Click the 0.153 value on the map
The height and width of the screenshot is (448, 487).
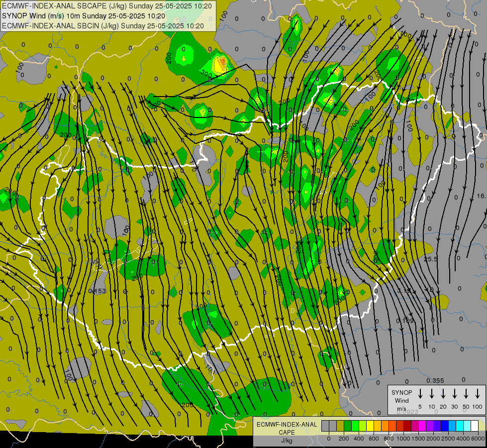(97, 291)
